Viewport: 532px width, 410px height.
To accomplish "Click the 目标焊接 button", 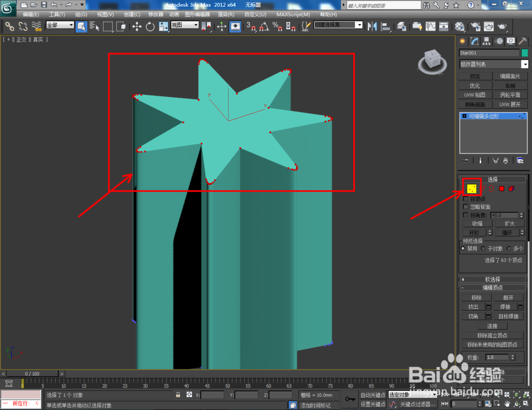I will click(x=508, y=316).
